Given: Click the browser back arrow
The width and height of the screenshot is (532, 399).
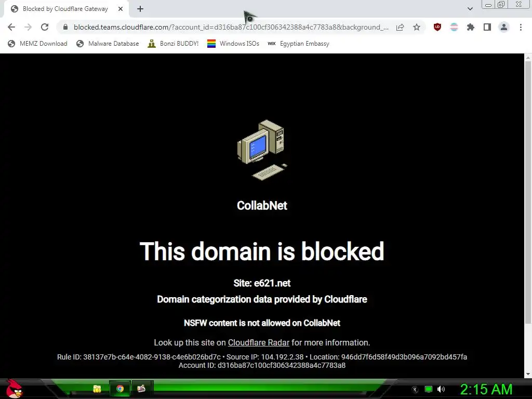Looking at the screenshot, I should (x=11, y=27).
